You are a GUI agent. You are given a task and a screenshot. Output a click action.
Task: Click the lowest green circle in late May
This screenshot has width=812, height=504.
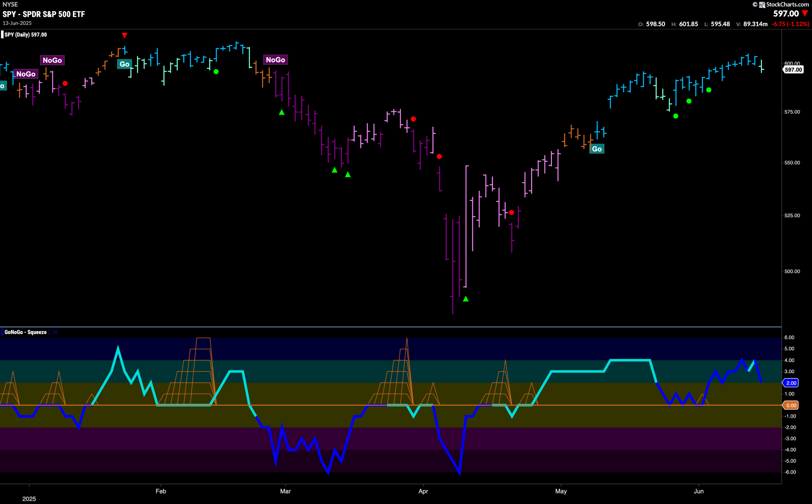[x=676, y=116]
